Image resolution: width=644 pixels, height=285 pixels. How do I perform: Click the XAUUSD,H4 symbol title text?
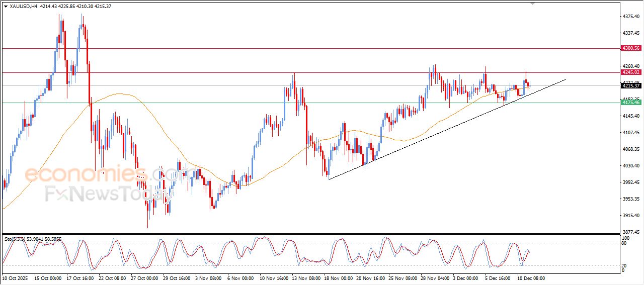pyautogui.click(x=23, y=6)
